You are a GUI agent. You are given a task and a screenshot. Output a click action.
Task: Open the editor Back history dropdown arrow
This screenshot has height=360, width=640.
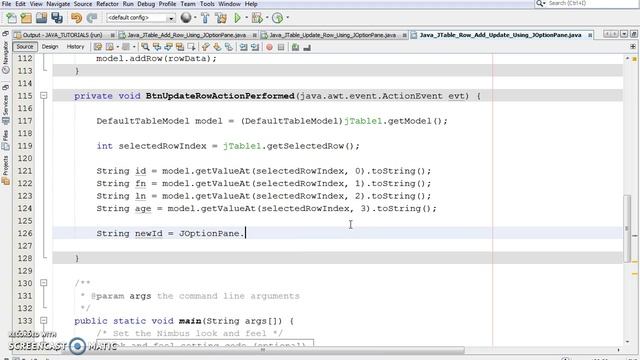[118, 47]
